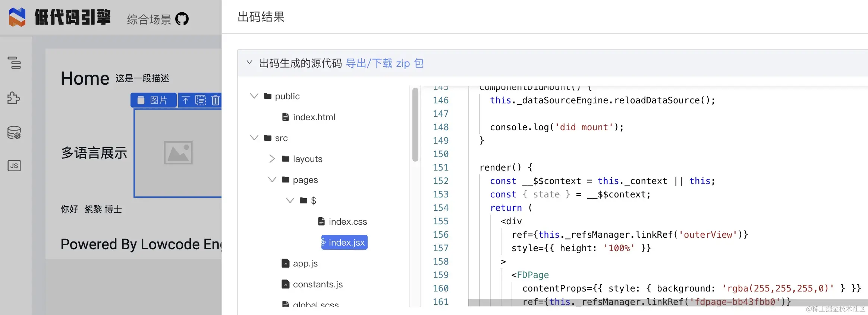868x315 pixels.
Task: Select the 多语言展示 text on canvas
Action: point(94,153)
